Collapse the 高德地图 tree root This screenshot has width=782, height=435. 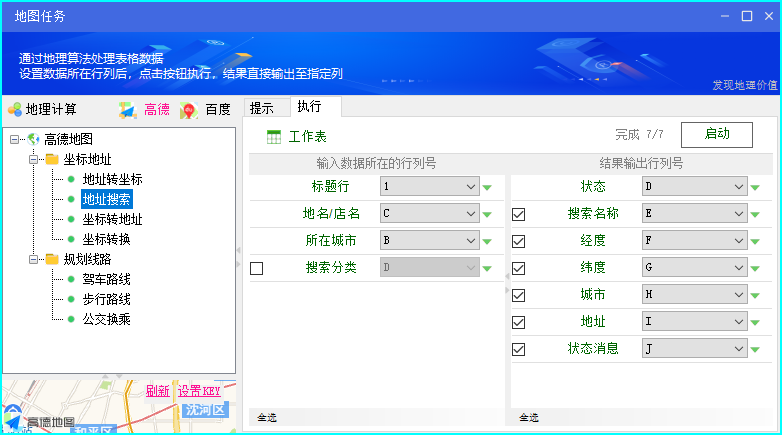point(14,139)
